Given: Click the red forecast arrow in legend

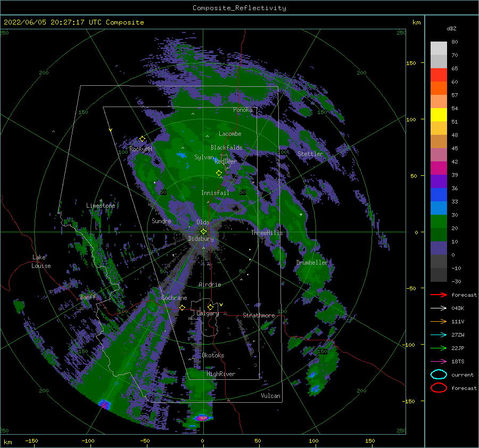Looking at the screenshot, I should [x=439, y=295].
